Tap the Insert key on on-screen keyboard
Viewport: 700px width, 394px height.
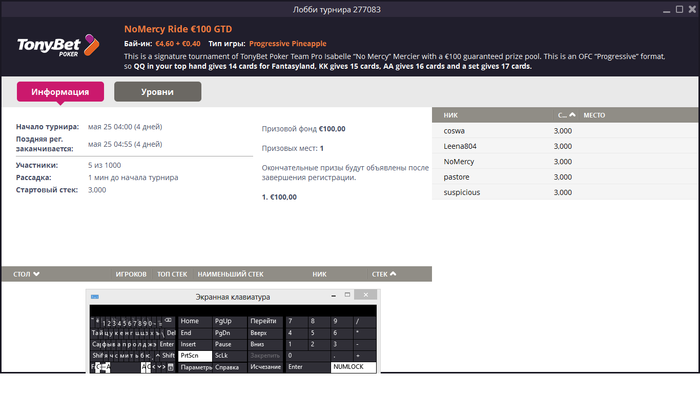195,344
